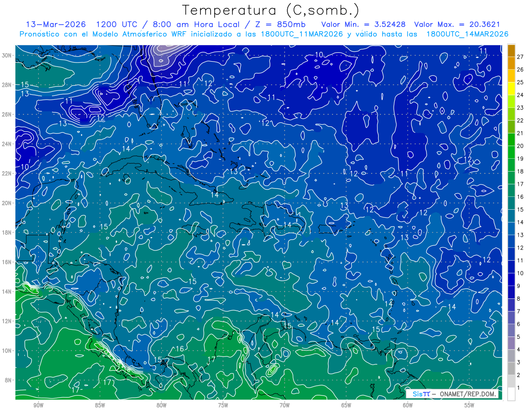The width and height of the screenshot is (532, 411).
Task: Click colorbar scale label '22'
Action: pos(520,121)
